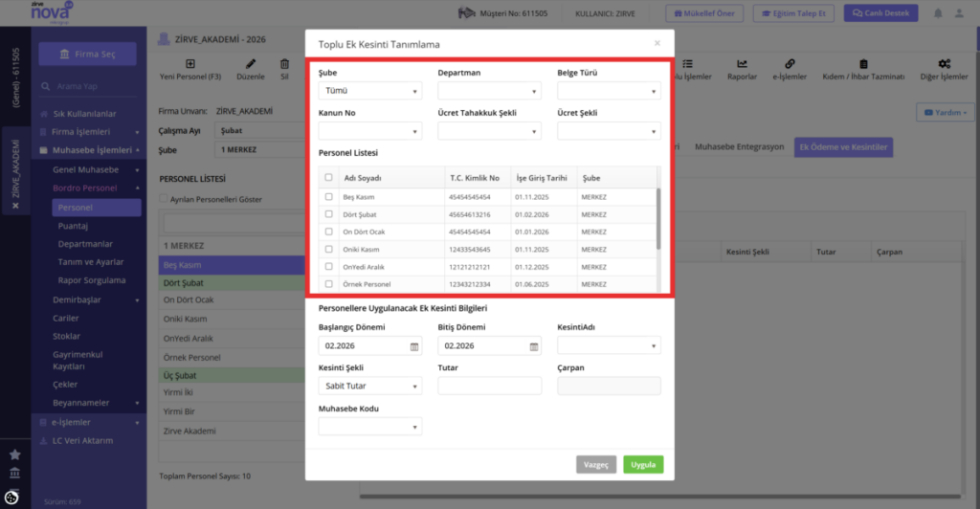Click the Vazgeç button
Image resolution: width=980 pixels, height=509 pixels.
click(595, 465)
